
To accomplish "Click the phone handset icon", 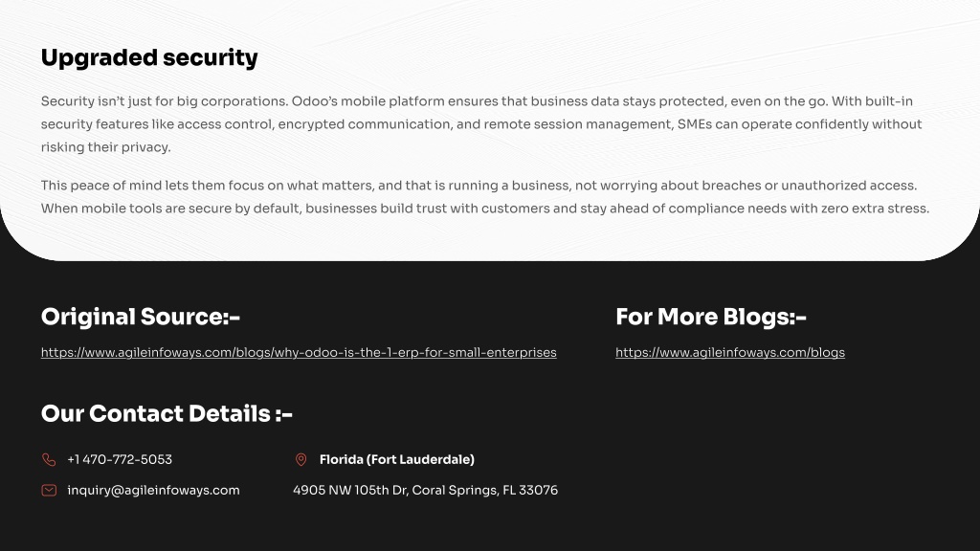I will pos(49,460).
